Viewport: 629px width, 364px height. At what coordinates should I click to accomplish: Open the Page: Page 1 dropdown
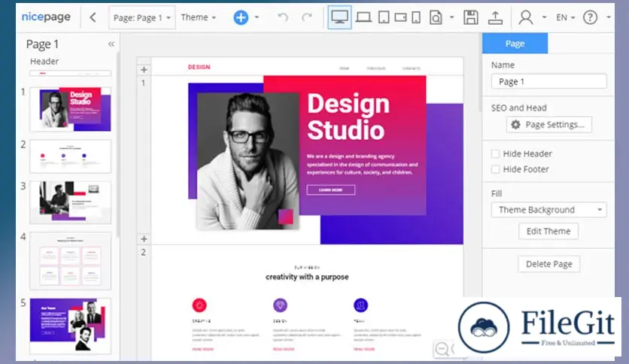click(142, 17)
